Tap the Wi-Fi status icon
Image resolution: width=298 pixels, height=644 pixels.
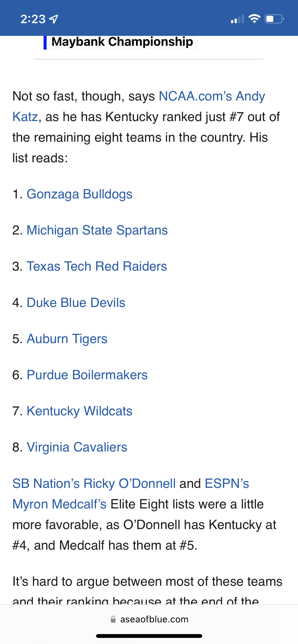[254, 19]
